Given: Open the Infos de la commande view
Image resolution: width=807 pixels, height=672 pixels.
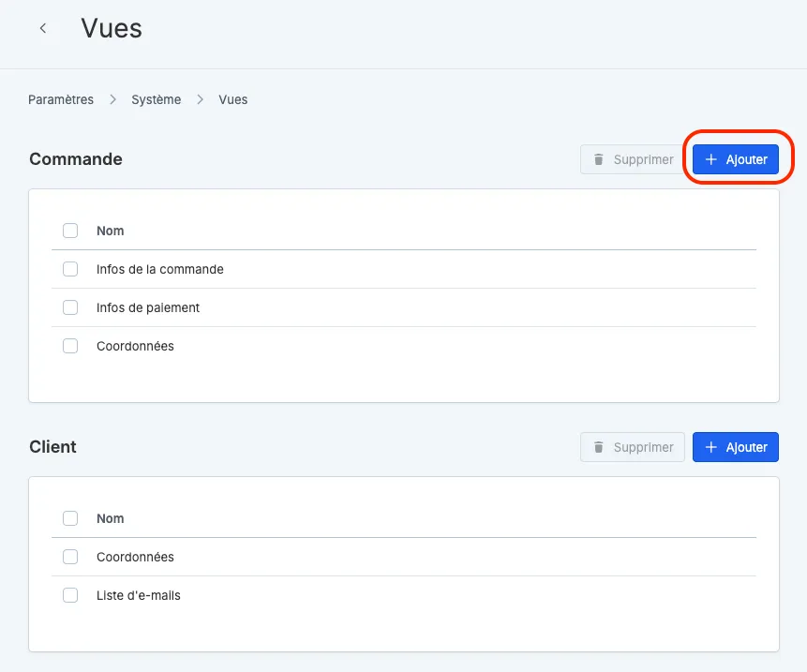Looking at the screenshot, I should [160, 269].
